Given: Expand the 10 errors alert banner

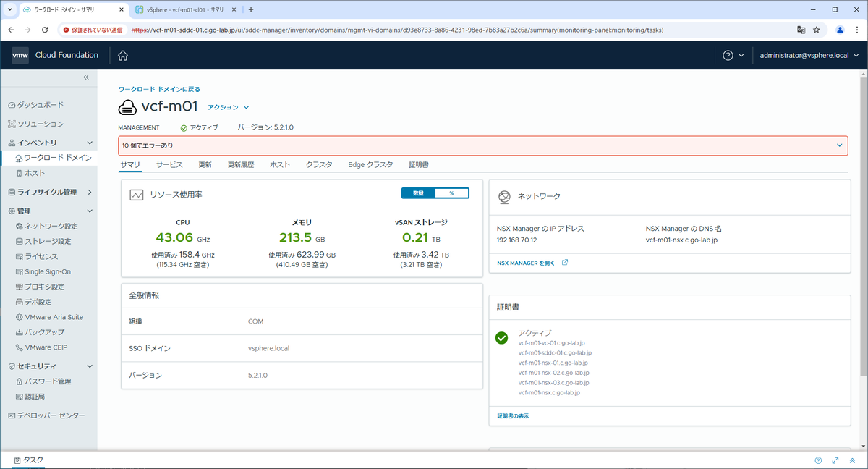Looking at the screenshot, I should (839, 145).
